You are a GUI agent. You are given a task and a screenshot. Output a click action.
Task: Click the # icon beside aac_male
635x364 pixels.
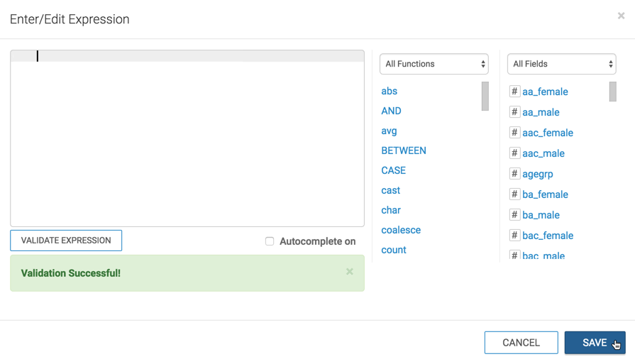click(x=515, y=153)
